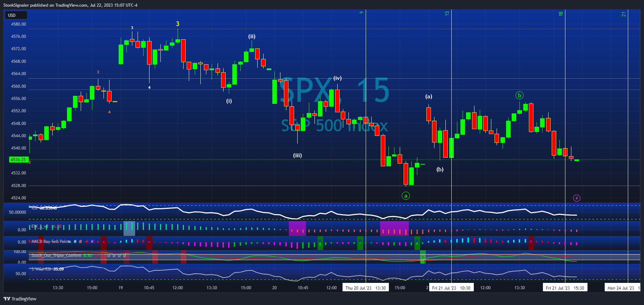Click the 'Fri 21 Jul '23 15:30' time label
Screen dimensions: 644x305
pos(565,288)
